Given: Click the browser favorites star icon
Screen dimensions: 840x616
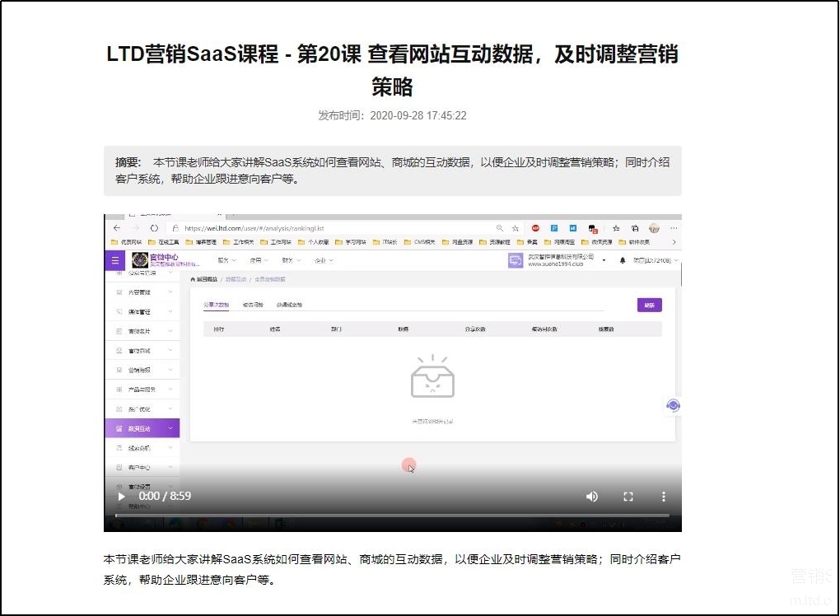Looking at the screenshot, I should [516, 228].
